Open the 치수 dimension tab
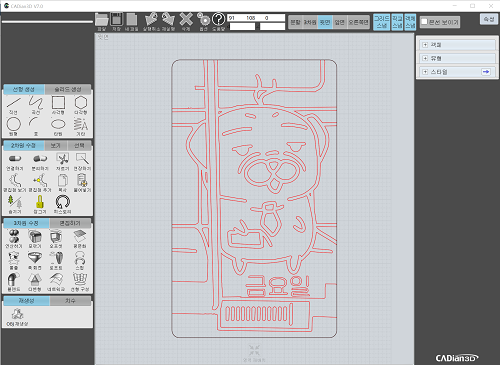 (70, 301)
